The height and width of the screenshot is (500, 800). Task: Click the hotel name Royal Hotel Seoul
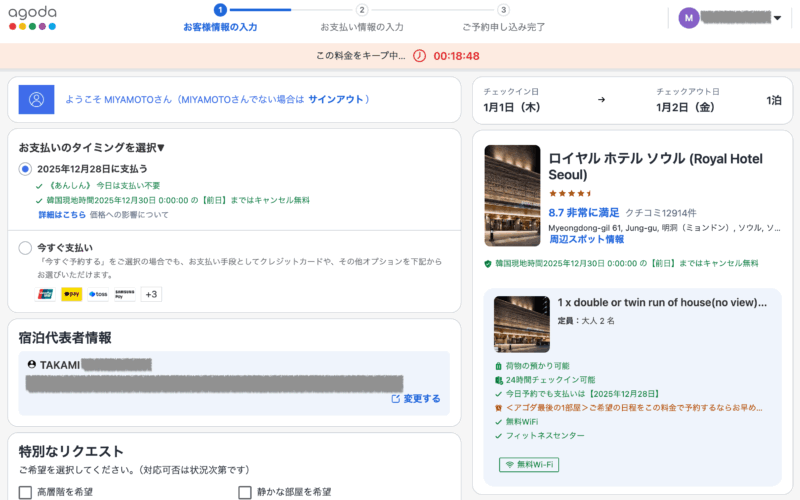656,166
